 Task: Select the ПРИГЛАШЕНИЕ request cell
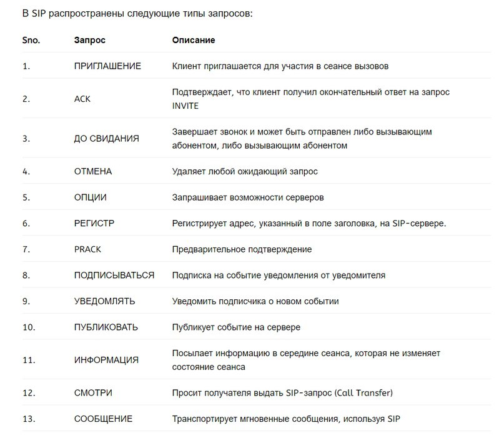(107, 66)
